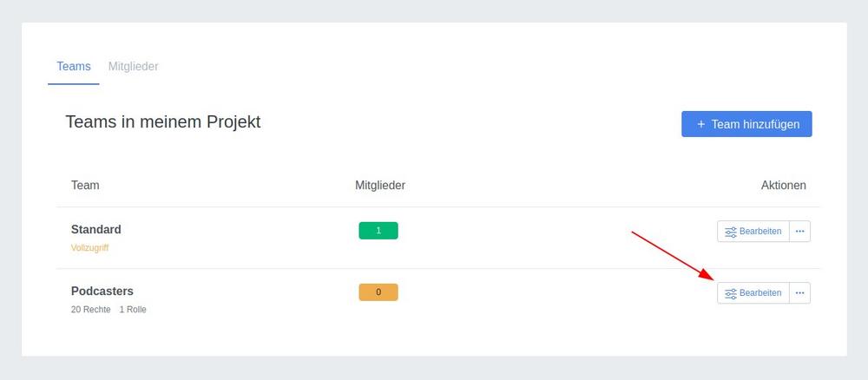Click the sliders icon in Standard's Bearbeiten button
The width and height of the screenshot is (868, 380).
[x=731, y=232]
